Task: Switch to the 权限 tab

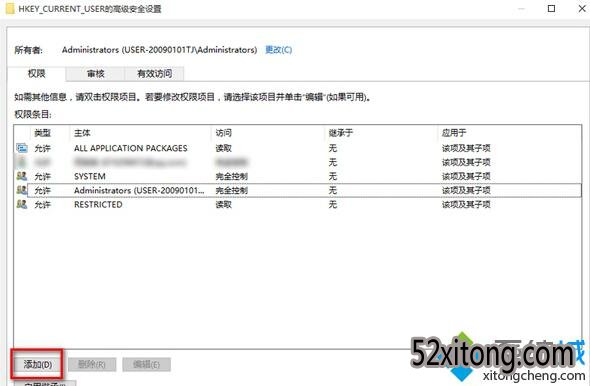Action: pos(36,73)
